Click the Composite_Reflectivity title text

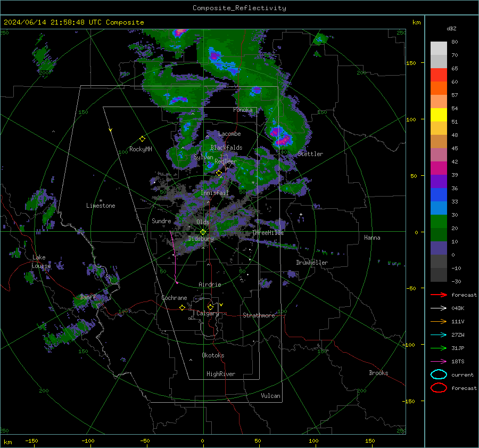(x=240, y=8)
